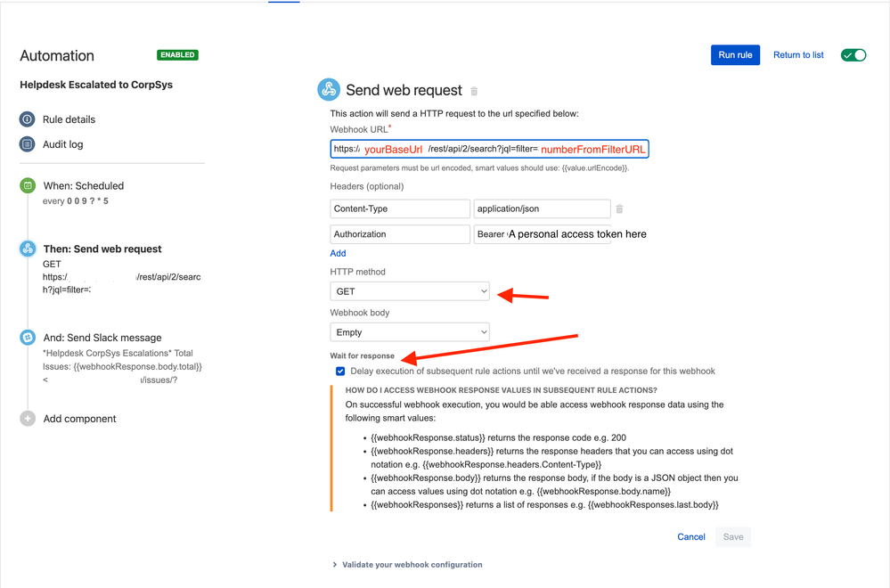The width and height of the screenshot is (890, 588).
Task: Click the '{{webhookResponse.status}} returns the response code' line
Action: click(498, 437)
